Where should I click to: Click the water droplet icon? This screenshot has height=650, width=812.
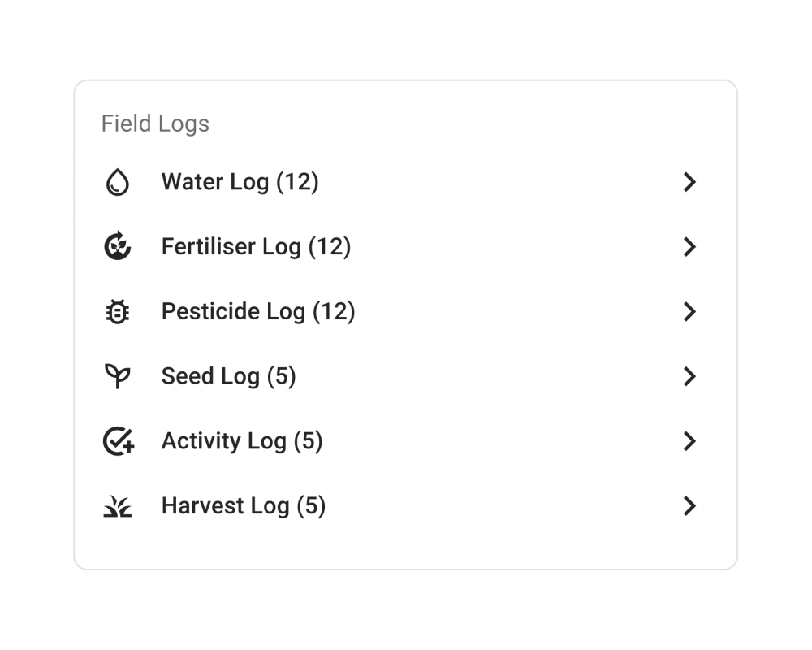[x=118, y=182]
